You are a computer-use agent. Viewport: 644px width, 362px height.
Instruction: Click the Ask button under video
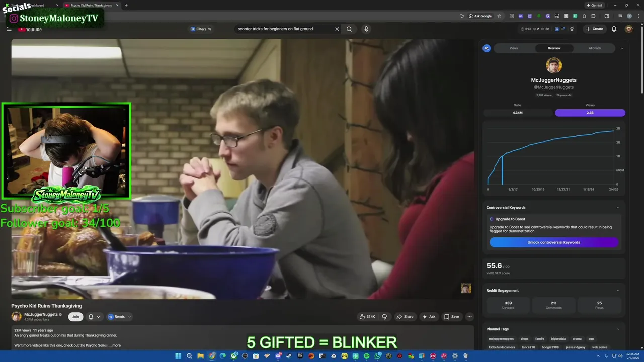pos(429,317)
